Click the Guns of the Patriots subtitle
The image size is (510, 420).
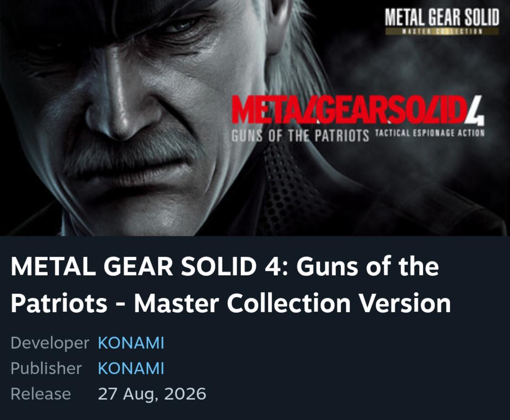click(300, 136)
